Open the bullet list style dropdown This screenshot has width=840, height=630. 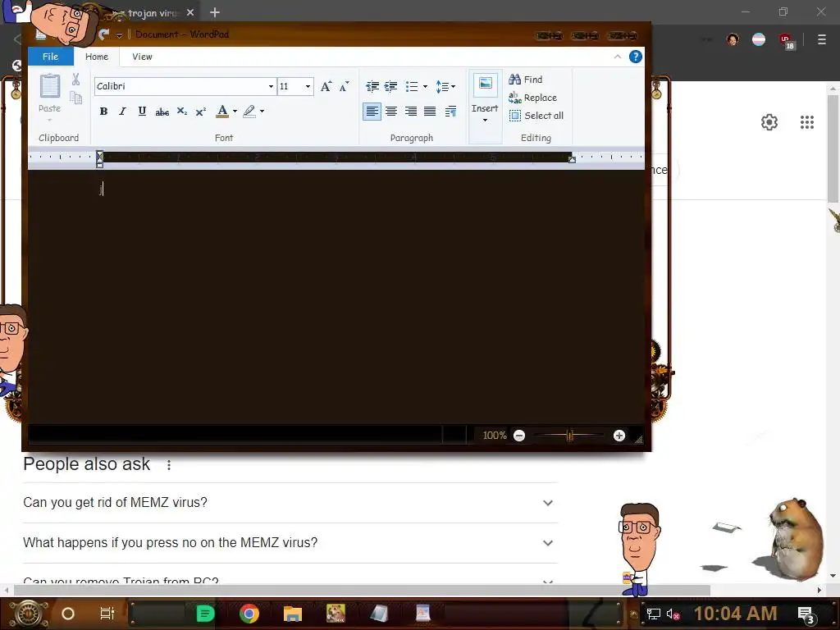[x=426, y=86]
